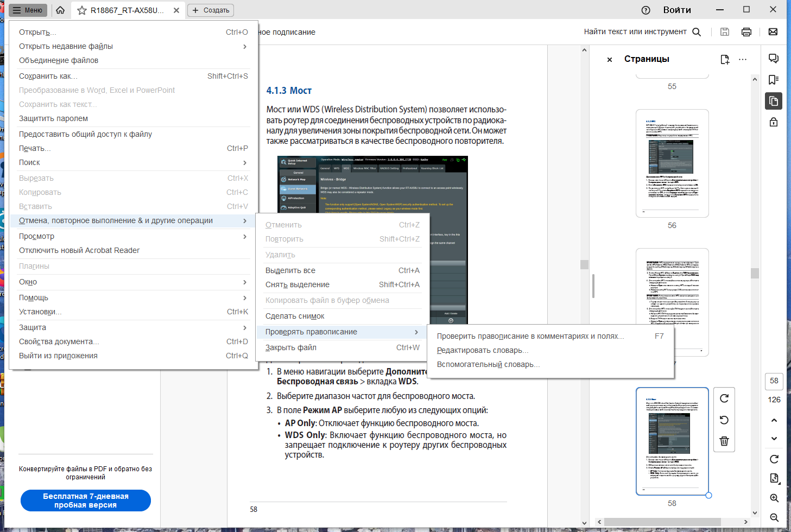Screen dimensions: 791x532
Task: Open the bookmarks panel icon
Action: point(774,80)
